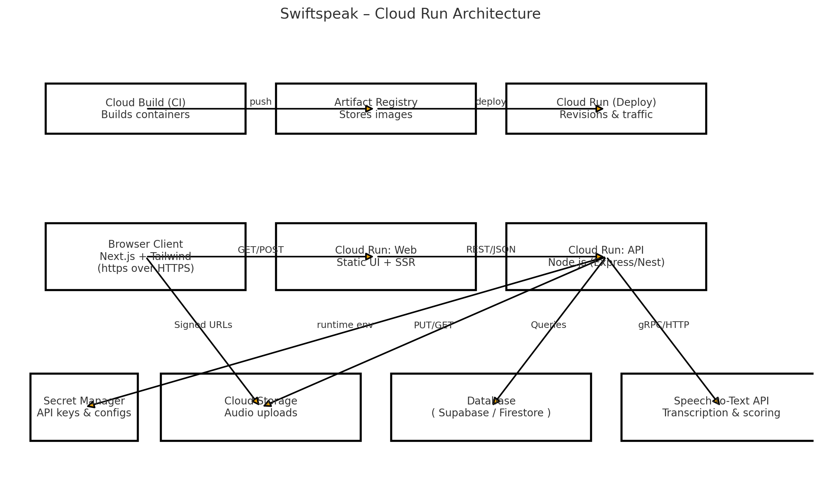Select the Browser Client box

(x=145, y=256)
